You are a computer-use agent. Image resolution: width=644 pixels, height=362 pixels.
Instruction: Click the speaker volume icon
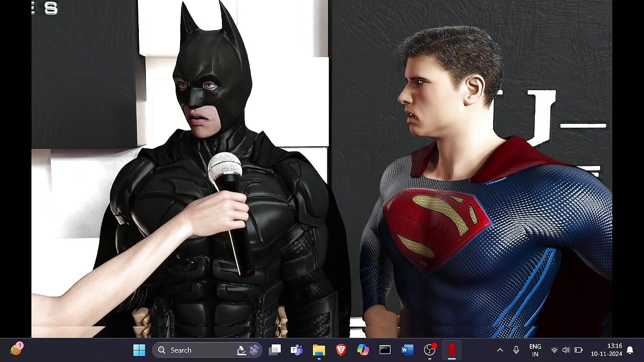pos(566,350)
